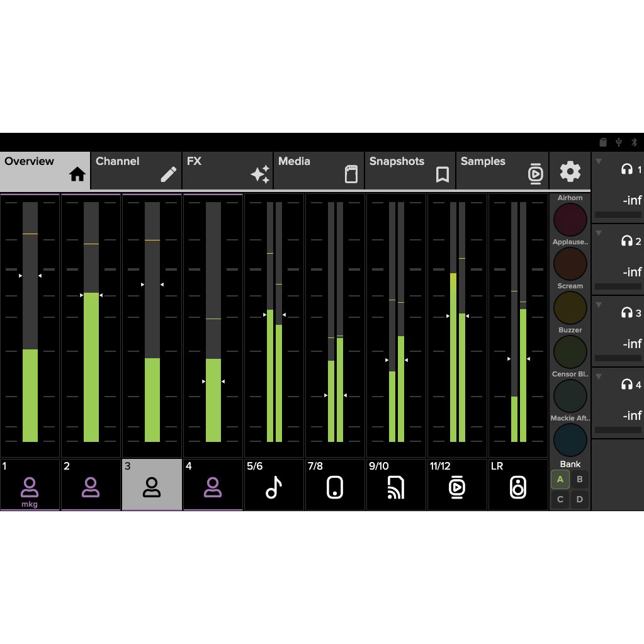Trigger the Airhorn sample pad
Image resolution: width=644 pixels, height=644 pixels.
click(x=570, y=220)
